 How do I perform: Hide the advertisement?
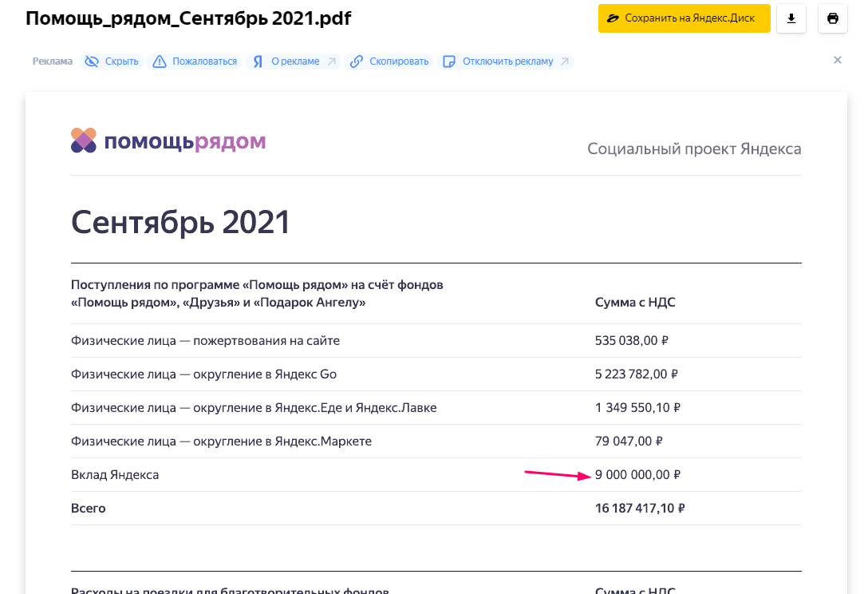point(111,61)
